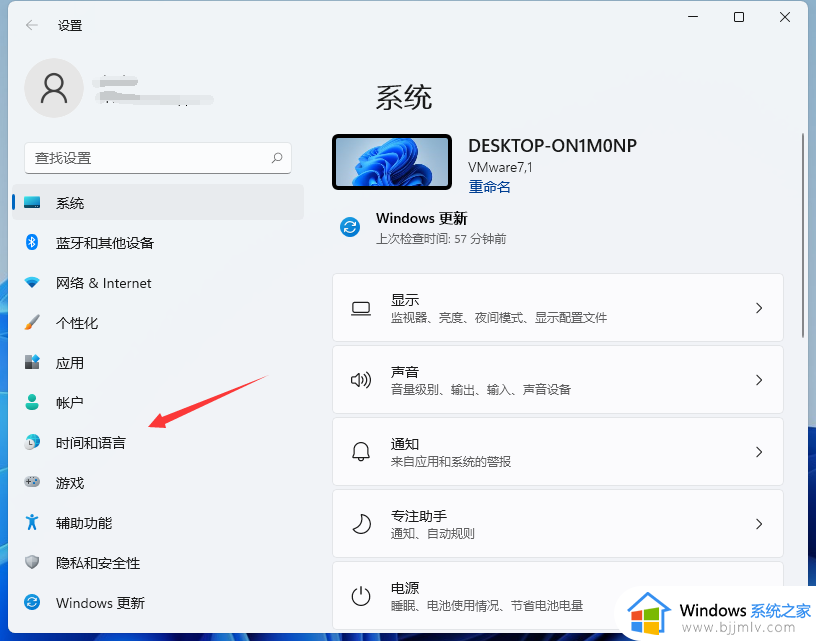
Task: Click the 游戏 gamepad icon
Action: 32,482
